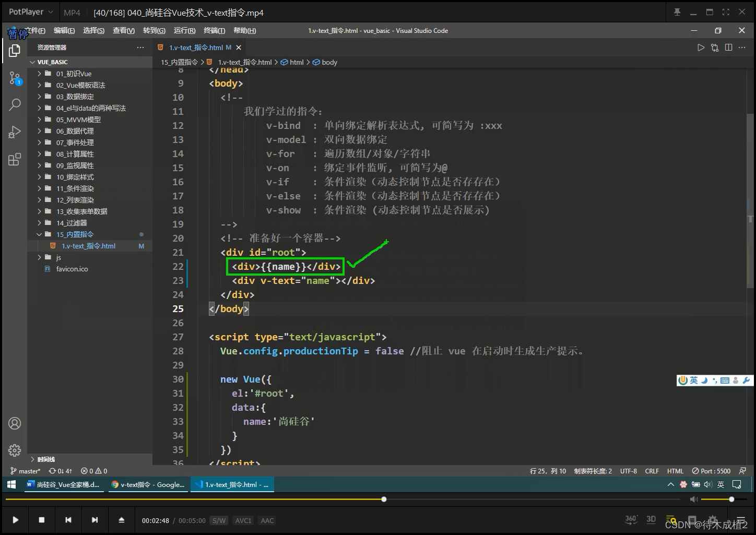Open PotPlayer main menu dropdown

pyautogui.click(x=31, y=12)
